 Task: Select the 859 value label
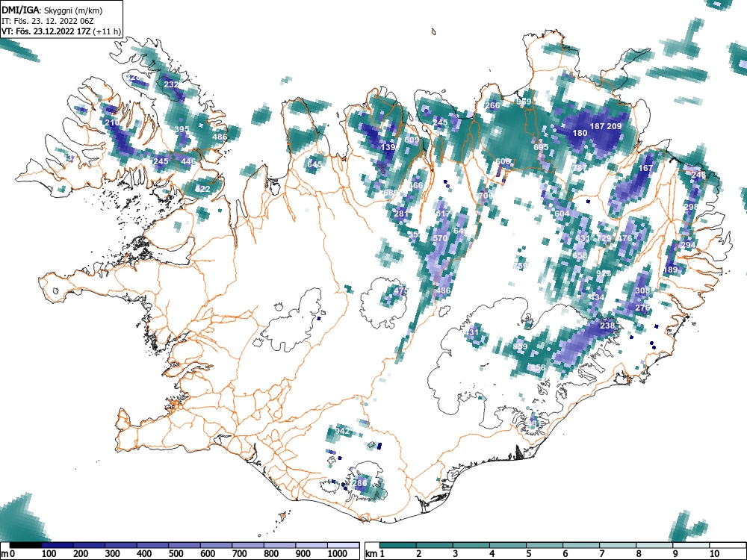click(520, 346)
